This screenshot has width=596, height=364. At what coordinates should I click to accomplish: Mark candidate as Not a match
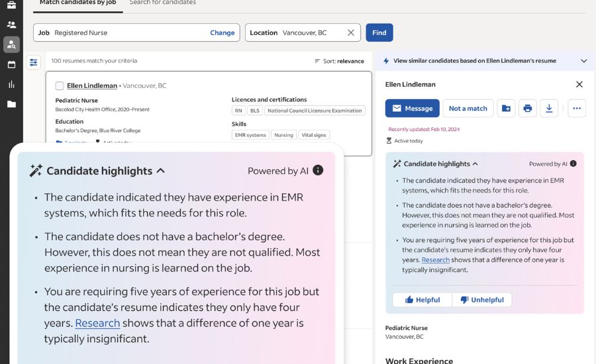click(468, 109)
